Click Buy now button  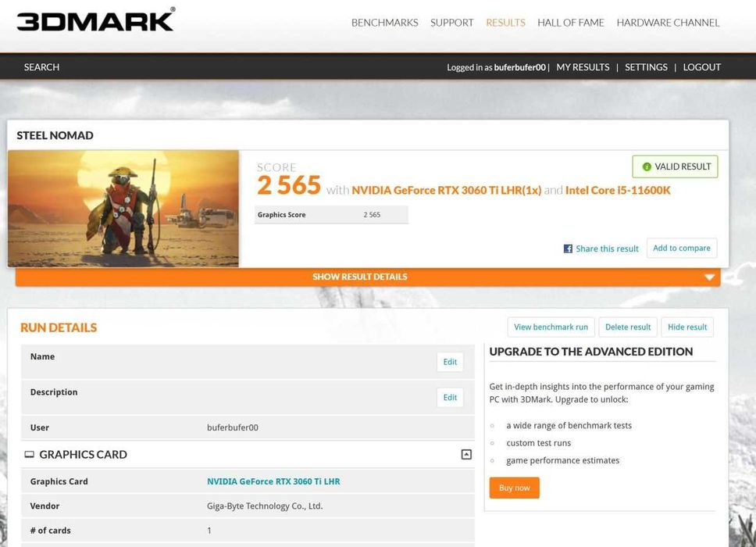(x=514, y=488)
